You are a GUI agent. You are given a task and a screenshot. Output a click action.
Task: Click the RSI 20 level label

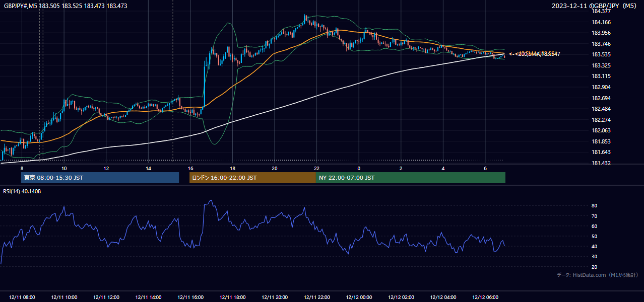pos(594,267)
